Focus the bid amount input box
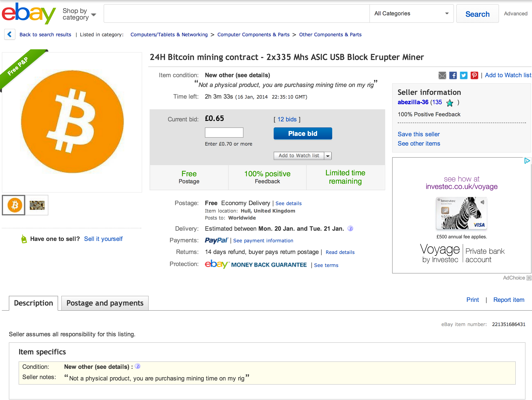The width and height of the screenshot is (532, 400). point(224,133)
